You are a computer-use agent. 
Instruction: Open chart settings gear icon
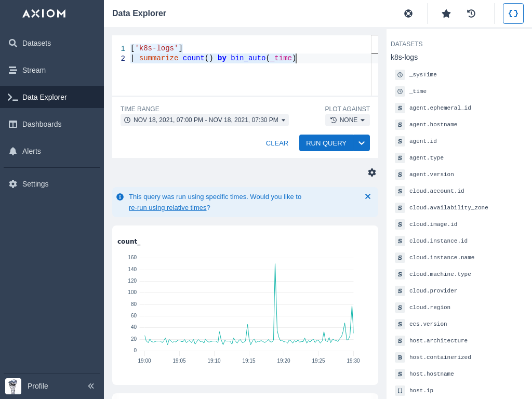[372, 172]
